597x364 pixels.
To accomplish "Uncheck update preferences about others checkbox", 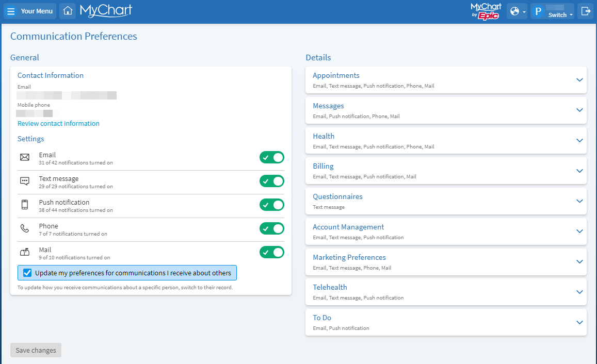I will [x=28, y=273].
